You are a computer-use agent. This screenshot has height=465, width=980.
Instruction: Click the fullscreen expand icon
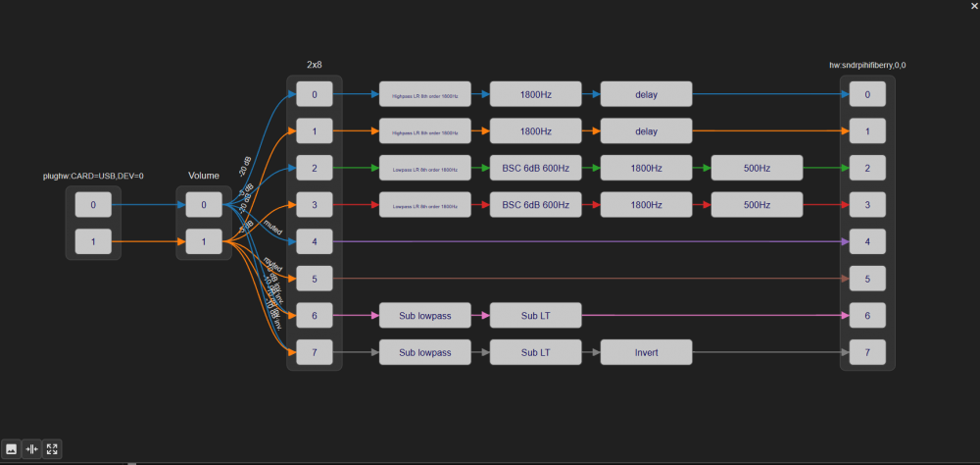(53, 449)
